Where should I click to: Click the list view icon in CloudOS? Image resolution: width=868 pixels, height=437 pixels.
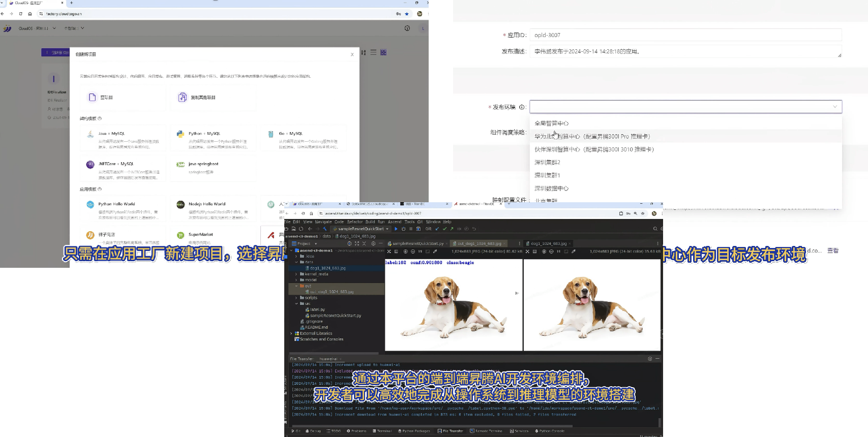(x=374, y=52)
